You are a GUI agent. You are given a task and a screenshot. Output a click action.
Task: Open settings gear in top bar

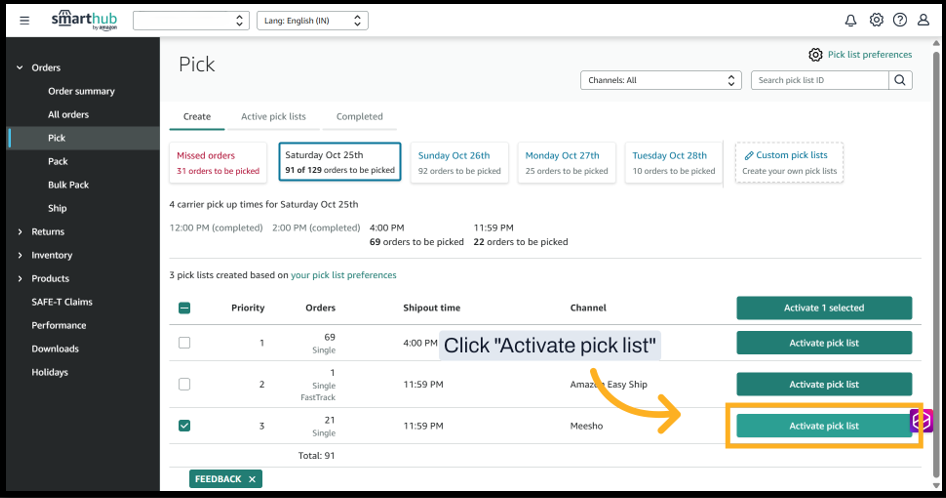876,20
